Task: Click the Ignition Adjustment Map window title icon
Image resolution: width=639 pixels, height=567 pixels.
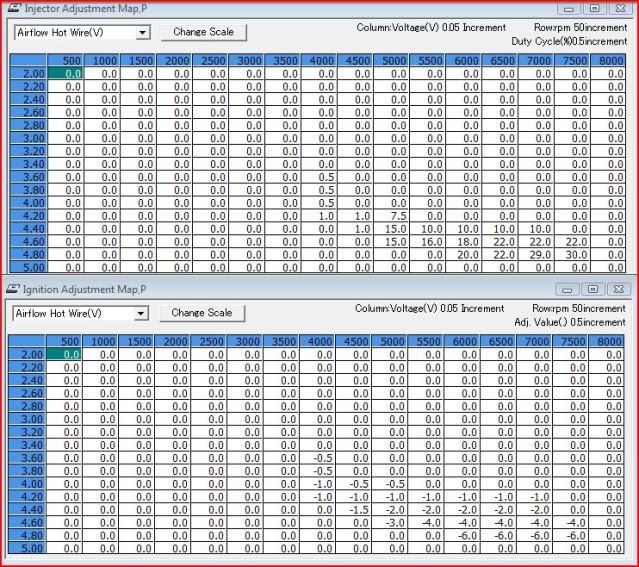Action: point(13,289)
